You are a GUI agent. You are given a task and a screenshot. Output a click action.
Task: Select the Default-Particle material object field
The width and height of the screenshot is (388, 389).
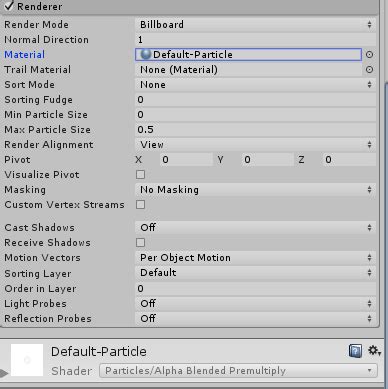point(248,55)
